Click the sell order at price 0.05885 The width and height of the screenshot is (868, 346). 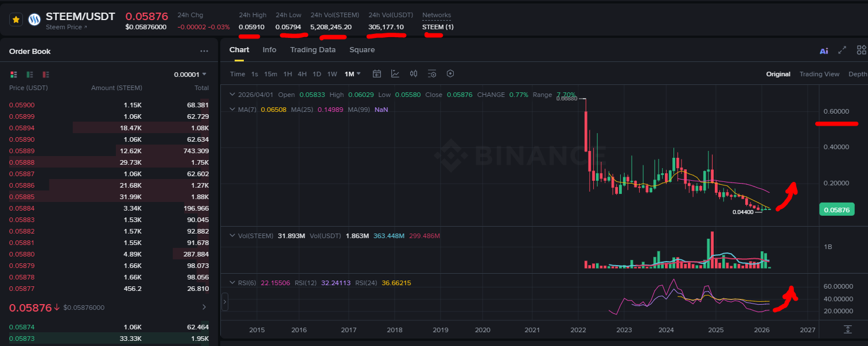pos(109,197)
